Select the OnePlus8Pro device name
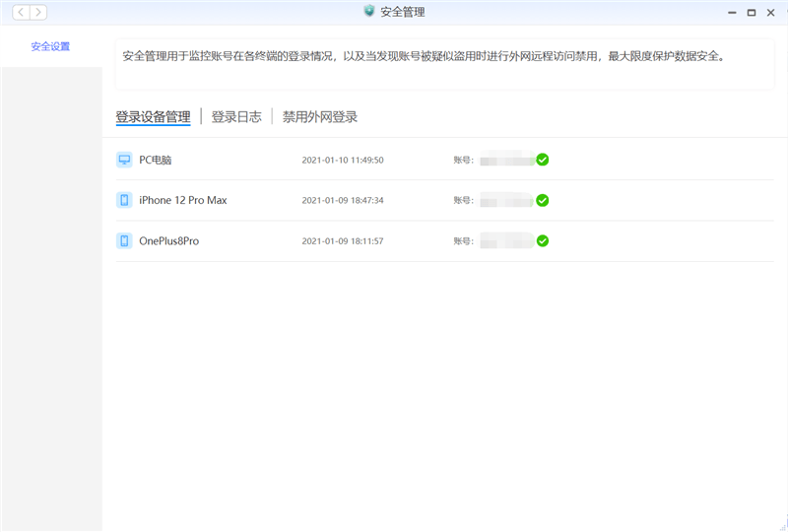The height and width of the screenshot is (532, 788). click(168, 240)
